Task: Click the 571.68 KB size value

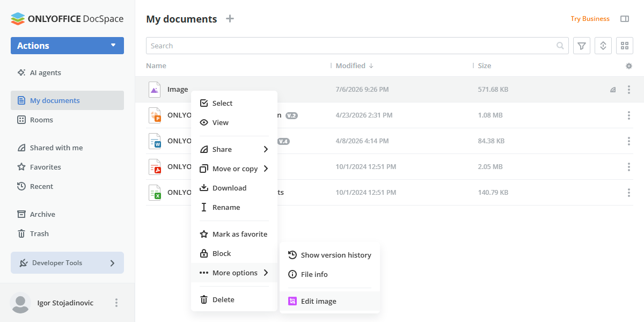Action: [x=493, y=90]
